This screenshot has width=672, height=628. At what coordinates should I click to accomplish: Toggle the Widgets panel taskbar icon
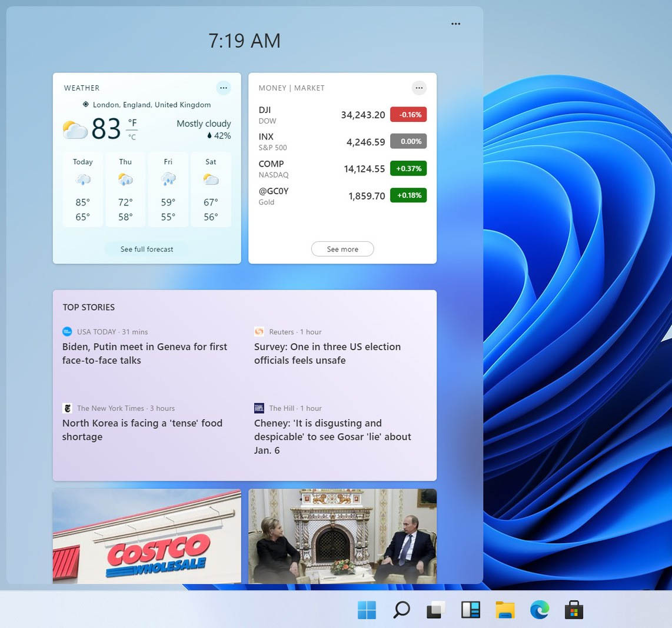click(x=471, y=610)
